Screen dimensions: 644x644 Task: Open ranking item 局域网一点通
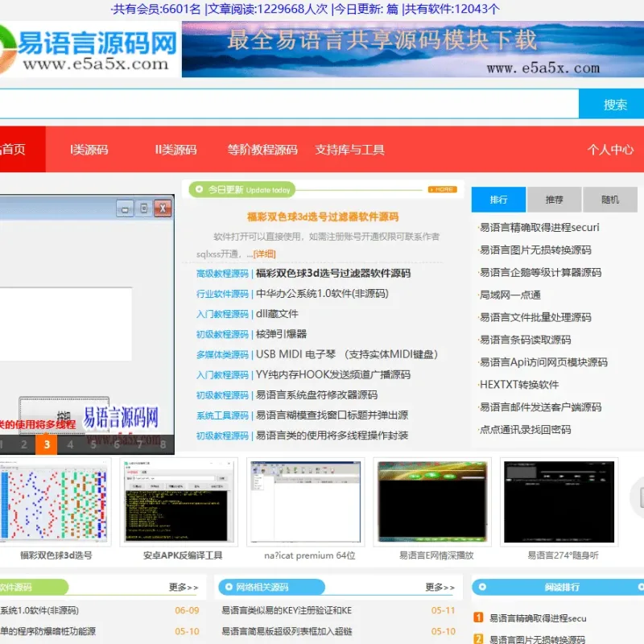(x=510, y=295)
